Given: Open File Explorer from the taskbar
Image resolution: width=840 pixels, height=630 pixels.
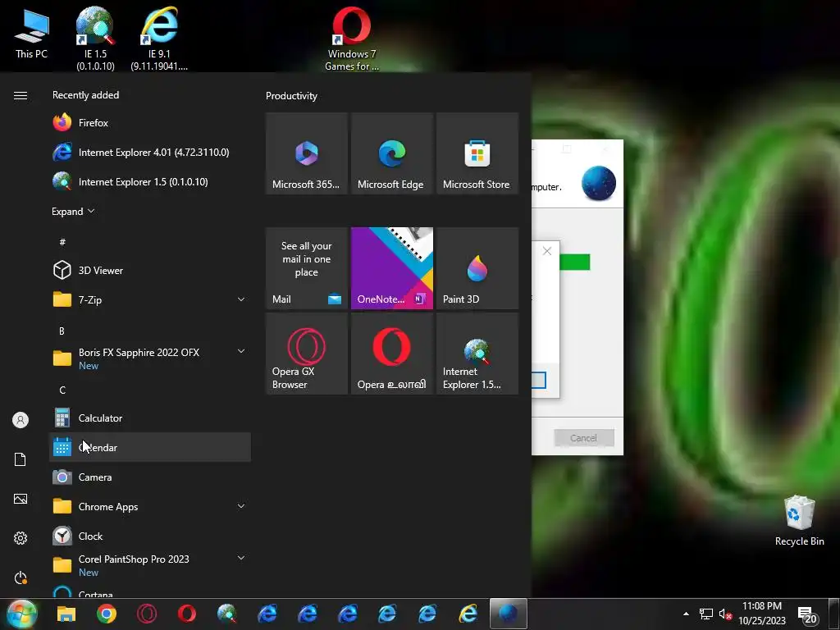Looking at the screenshot, I should click(x=66, y=614).
